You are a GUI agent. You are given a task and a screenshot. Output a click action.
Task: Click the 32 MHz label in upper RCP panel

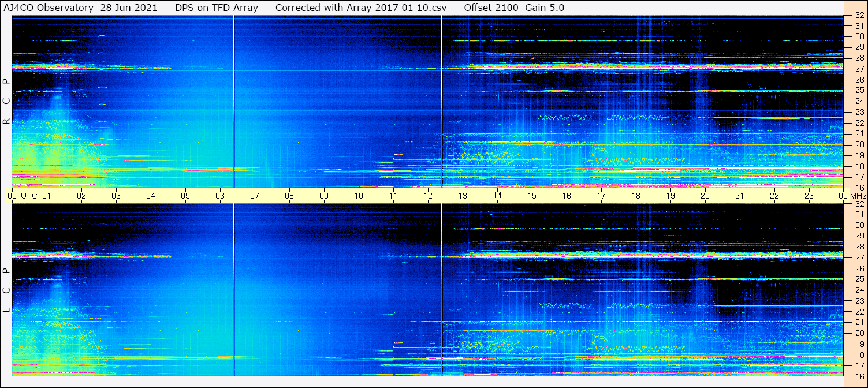859,16
